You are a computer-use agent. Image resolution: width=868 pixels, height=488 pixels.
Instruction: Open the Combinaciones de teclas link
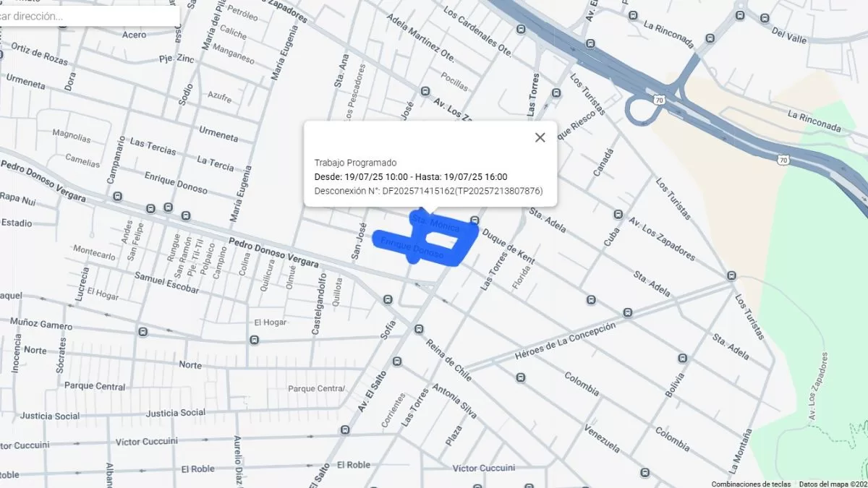point(750,484)
